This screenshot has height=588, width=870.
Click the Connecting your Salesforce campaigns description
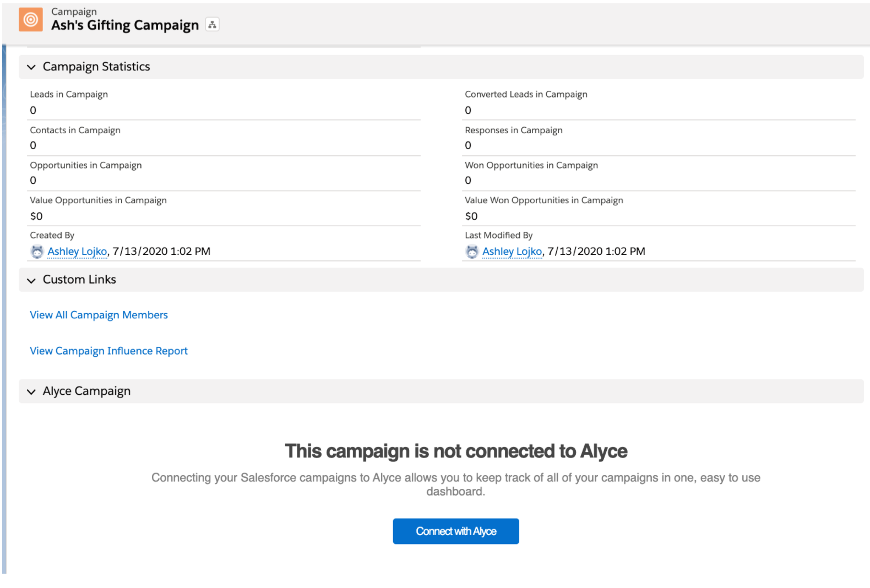click(456, 484)
